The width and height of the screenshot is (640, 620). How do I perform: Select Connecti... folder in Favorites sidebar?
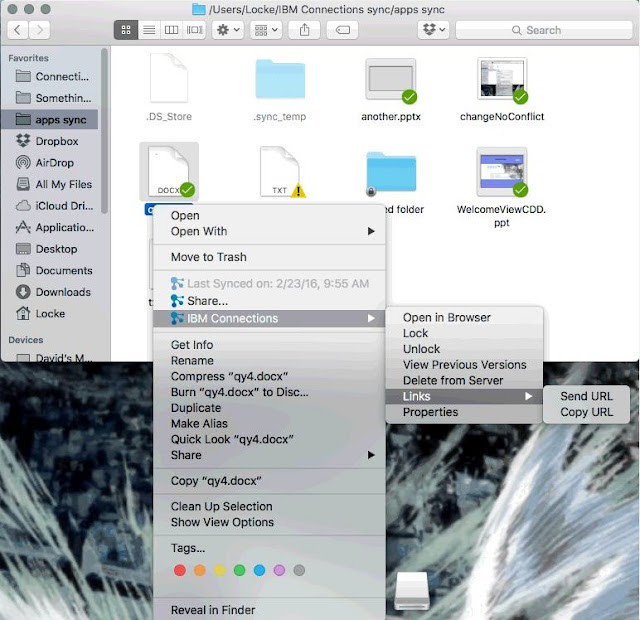click(x=51, y=76)
